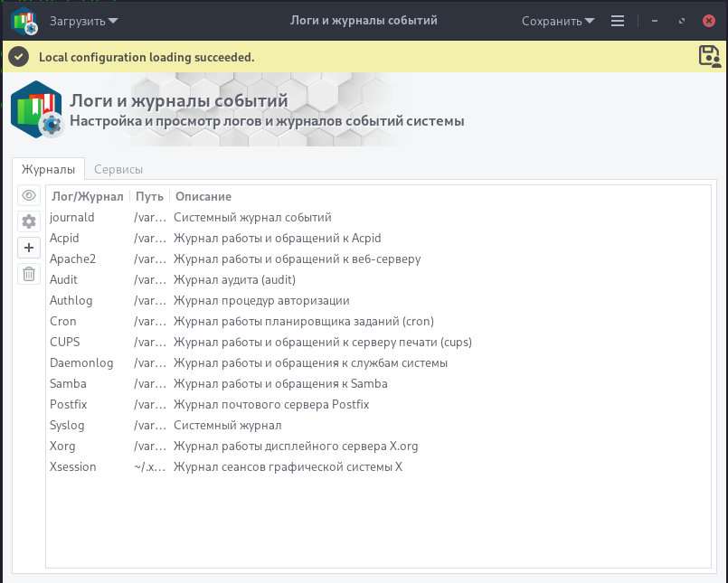Select the Xsession log entry
Image resolution: width=728 pixels, height=583 pixels.
378,466
